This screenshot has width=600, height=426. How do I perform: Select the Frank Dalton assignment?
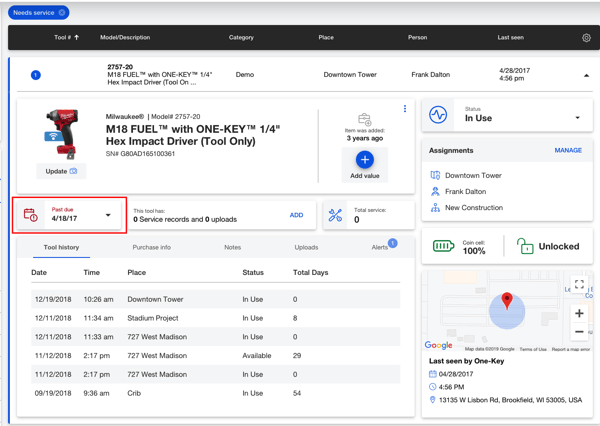(x=465, y=191)
